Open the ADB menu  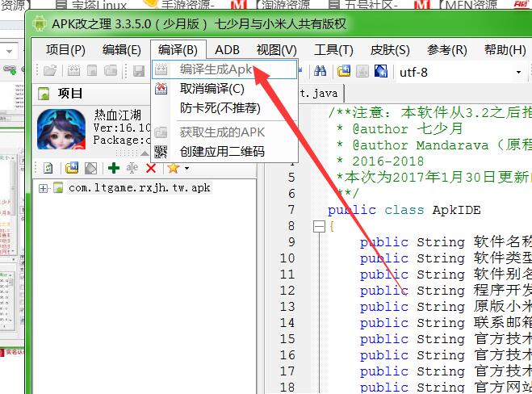tap(227, 49)
